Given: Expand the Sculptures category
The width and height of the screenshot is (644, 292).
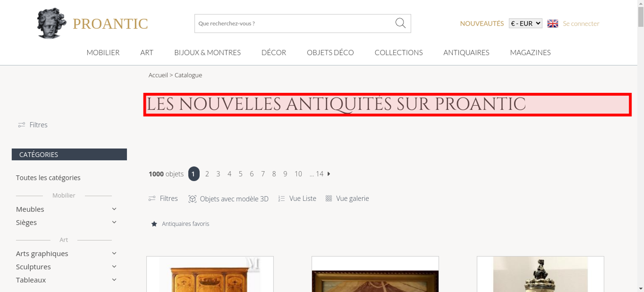Looking at the screenshot, I should coord(114,267).
